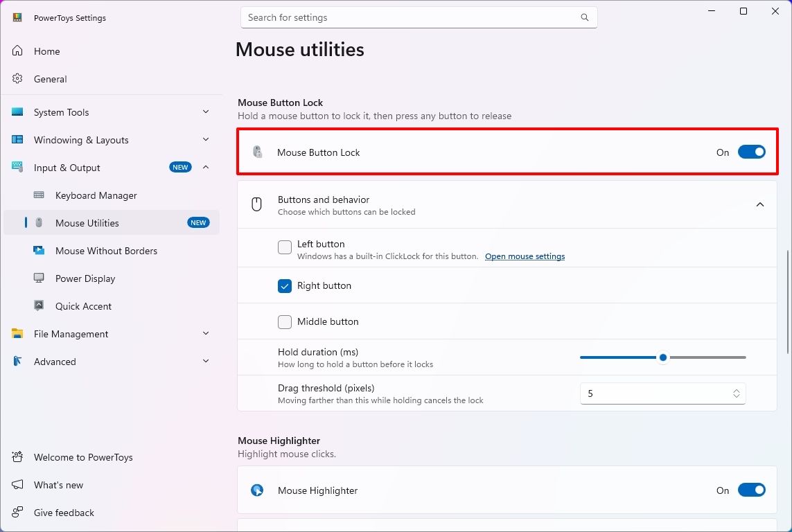This screenshot has width=792, height=532.
Task: Open Keyboard Manager settings
Action: pyautogui.click(x=111, y=195)
